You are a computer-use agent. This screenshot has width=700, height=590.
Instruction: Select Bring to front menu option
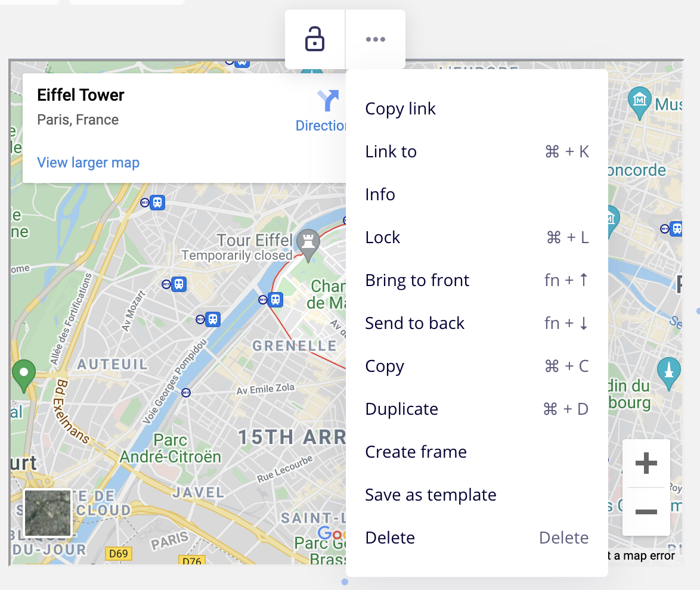pos(417,281)
